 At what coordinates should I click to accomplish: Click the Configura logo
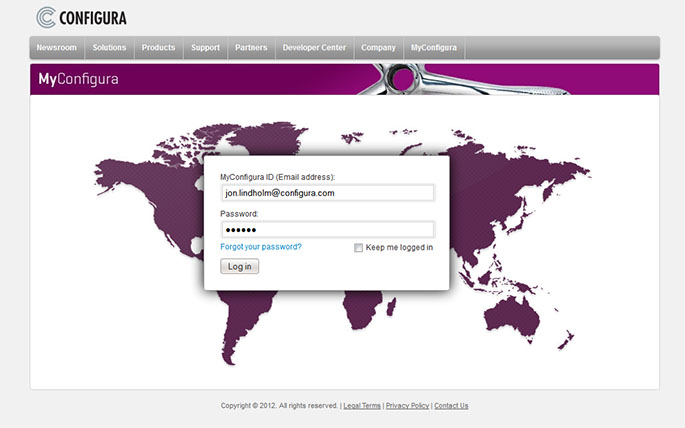click(82, 17)
